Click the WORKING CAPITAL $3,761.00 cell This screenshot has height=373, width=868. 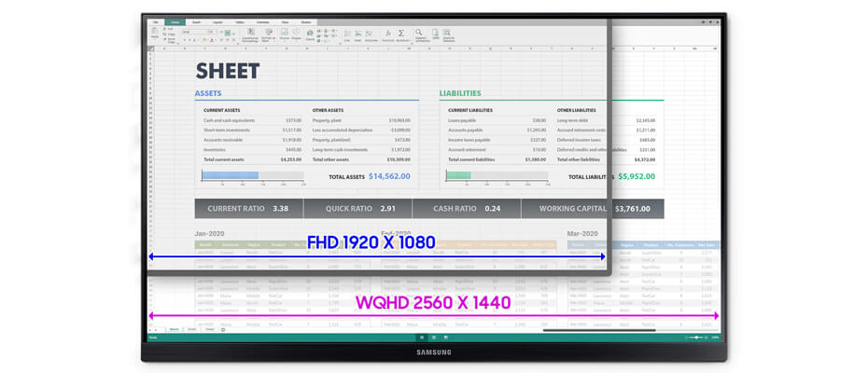tap(593, 209)
